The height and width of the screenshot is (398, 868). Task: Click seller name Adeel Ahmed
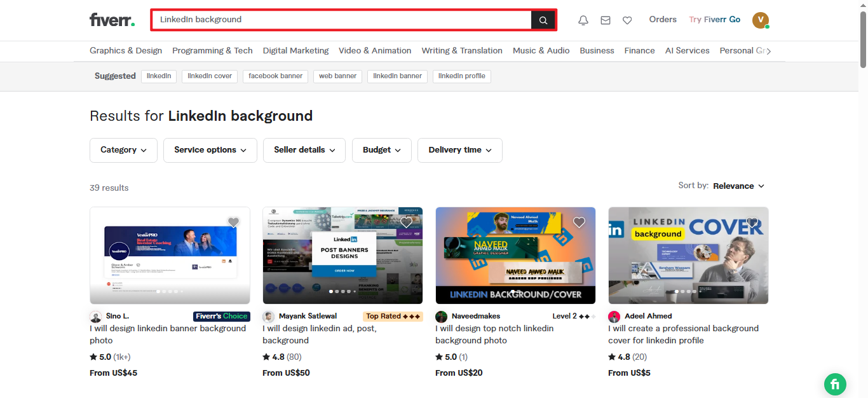[x=648, y=316]
